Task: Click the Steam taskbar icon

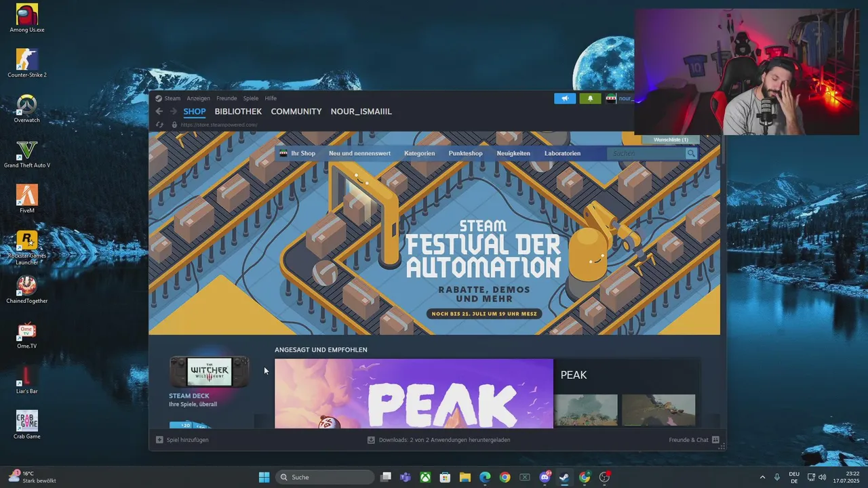Action: tap(564, 477)
